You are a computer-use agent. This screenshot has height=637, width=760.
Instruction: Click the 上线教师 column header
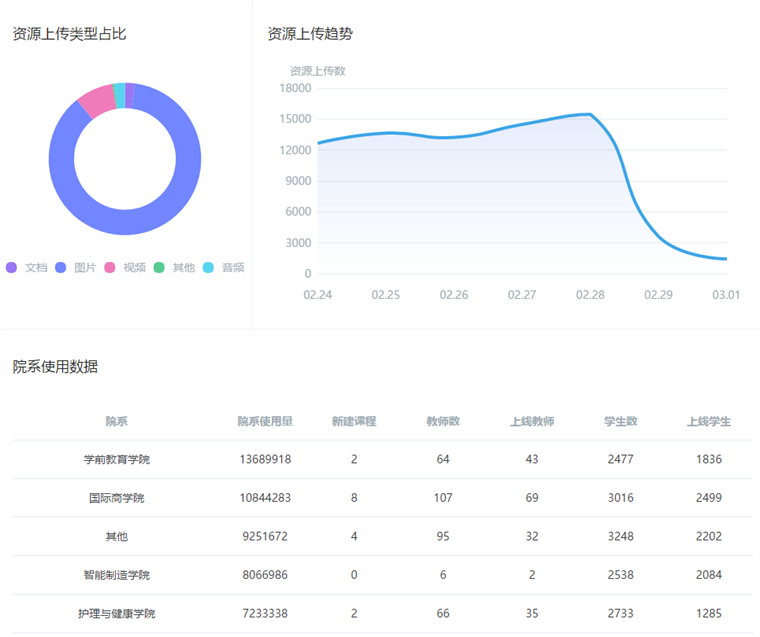[532, 421]
